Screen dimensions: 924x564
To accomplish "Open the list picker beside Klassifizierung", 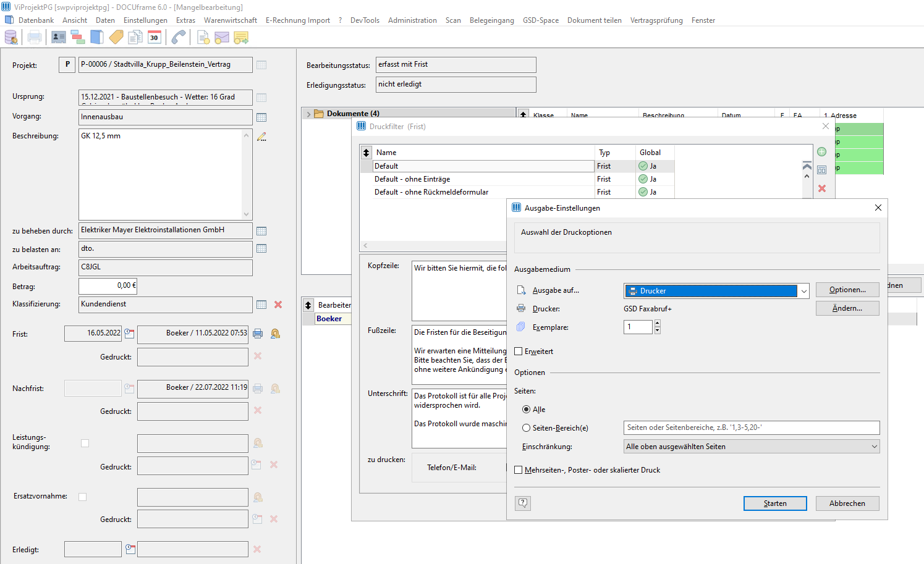I will pos(261,305).
